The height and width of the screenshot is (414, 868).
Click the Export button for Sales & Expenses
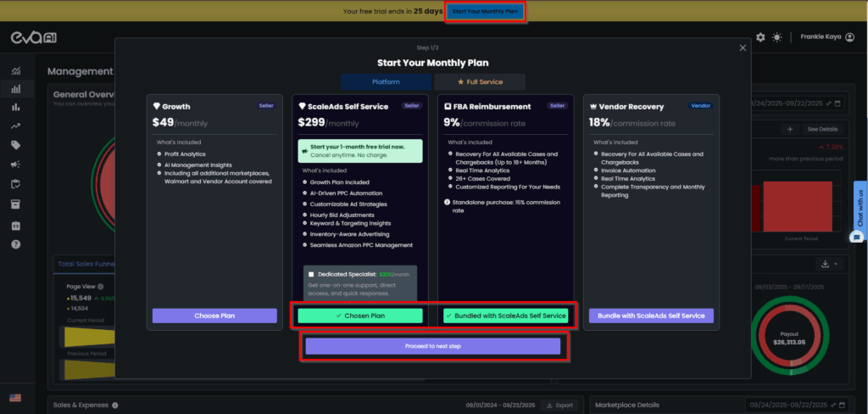pos(559,406)
